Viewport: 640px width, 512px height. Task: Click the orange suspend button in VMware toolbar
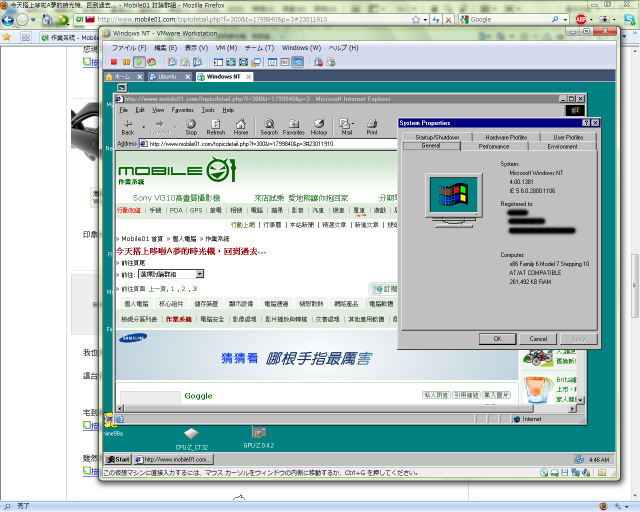127,62
